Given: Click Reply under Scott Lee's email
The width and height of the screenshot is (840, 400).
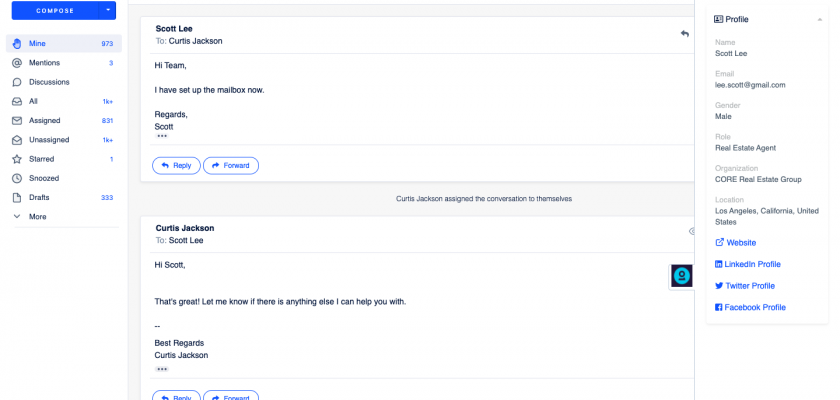Looking at the screenshot, I should 175,165.
